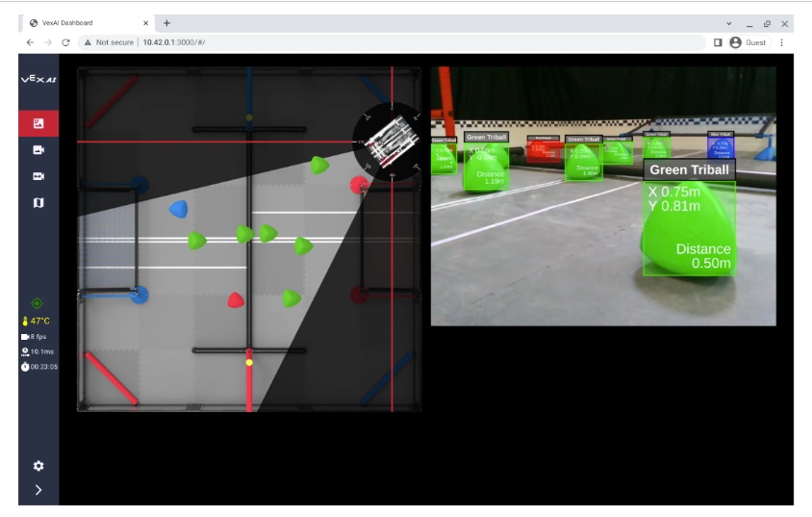The width and height of the screenshot is (812, 517).
Task: Click the VEX AI logo
Action: pos(38,80)
